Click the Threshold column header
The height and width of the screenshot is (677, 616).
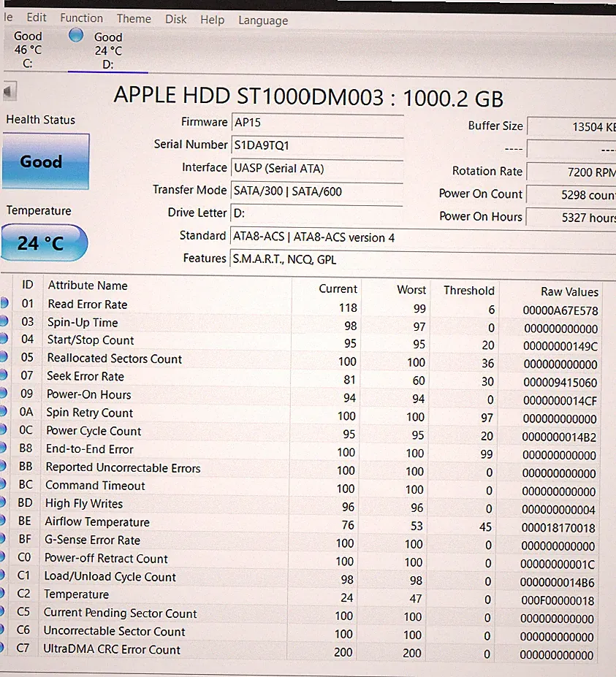[468, 291]
